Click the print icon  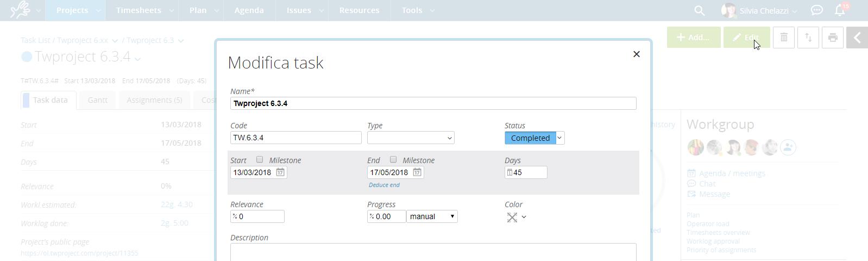click(x=832, y=38)
